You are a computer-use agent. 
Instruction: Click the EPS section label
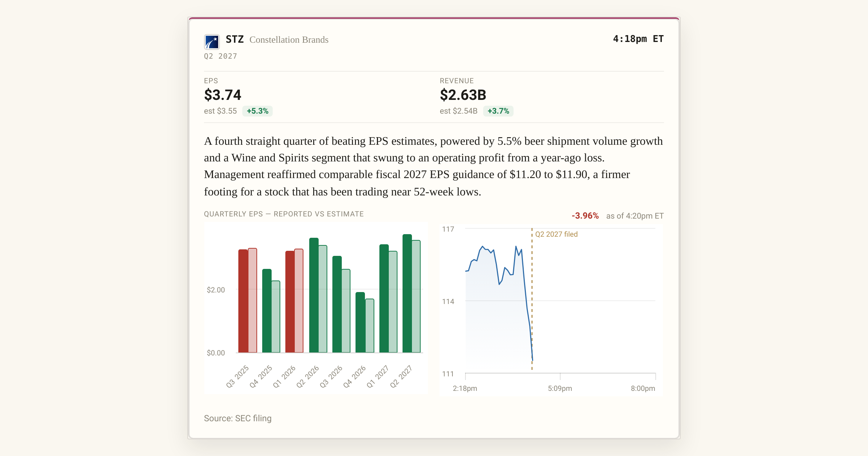pyautogui.click(x=211, y=81)
